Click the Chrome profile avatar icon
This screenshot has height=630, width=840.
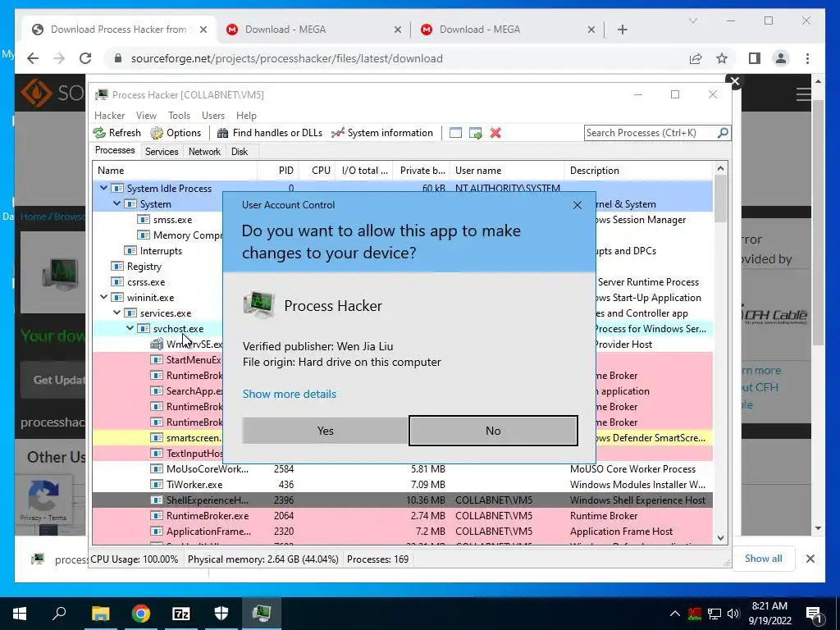pos(781,58)
